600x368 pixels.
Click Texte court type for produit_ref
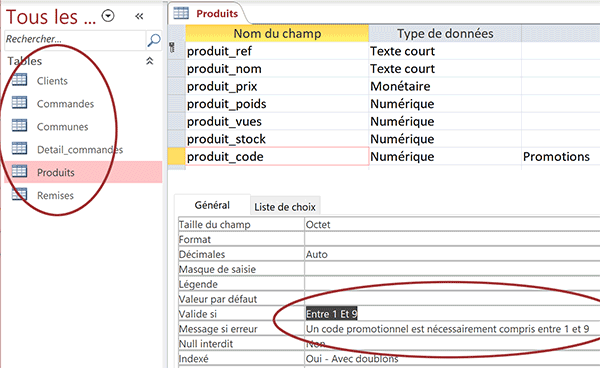(445, 51)
